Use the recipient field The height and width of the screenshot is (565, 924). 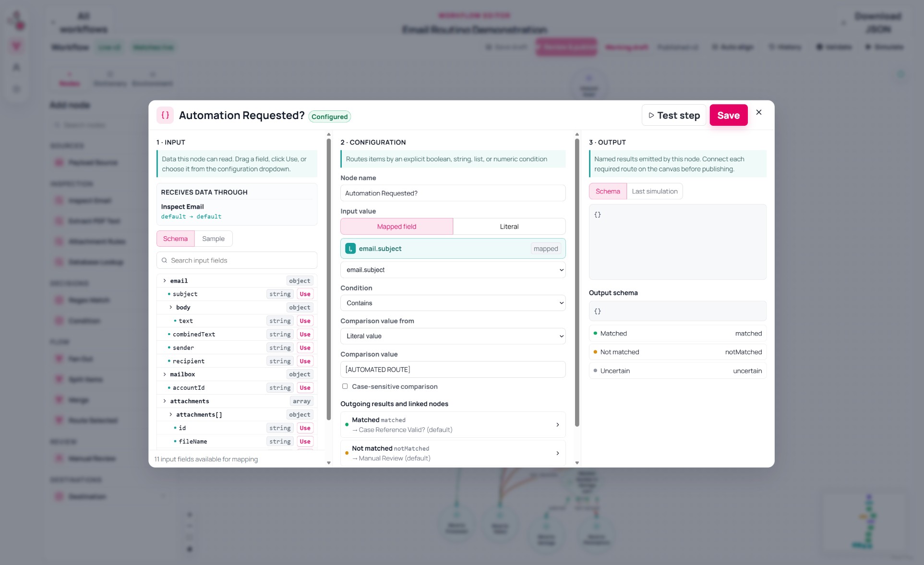305,361
